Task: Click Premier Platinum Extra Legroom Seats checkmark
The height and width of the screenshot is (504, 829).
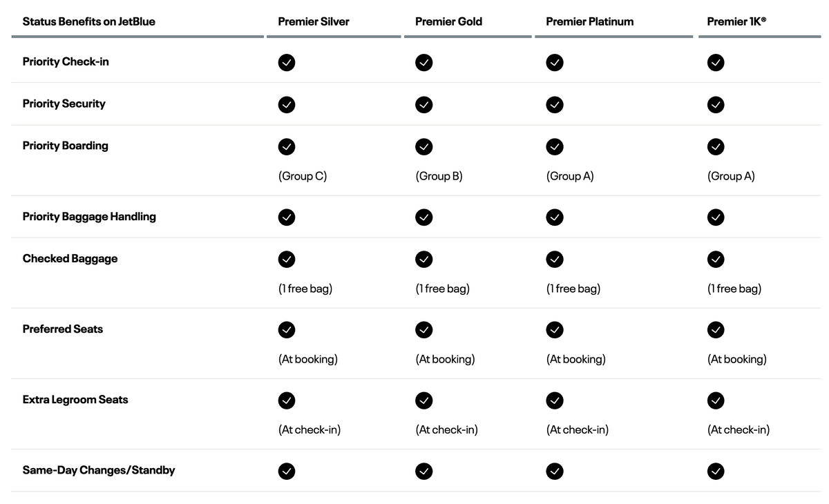Action: tap(555, 400)
